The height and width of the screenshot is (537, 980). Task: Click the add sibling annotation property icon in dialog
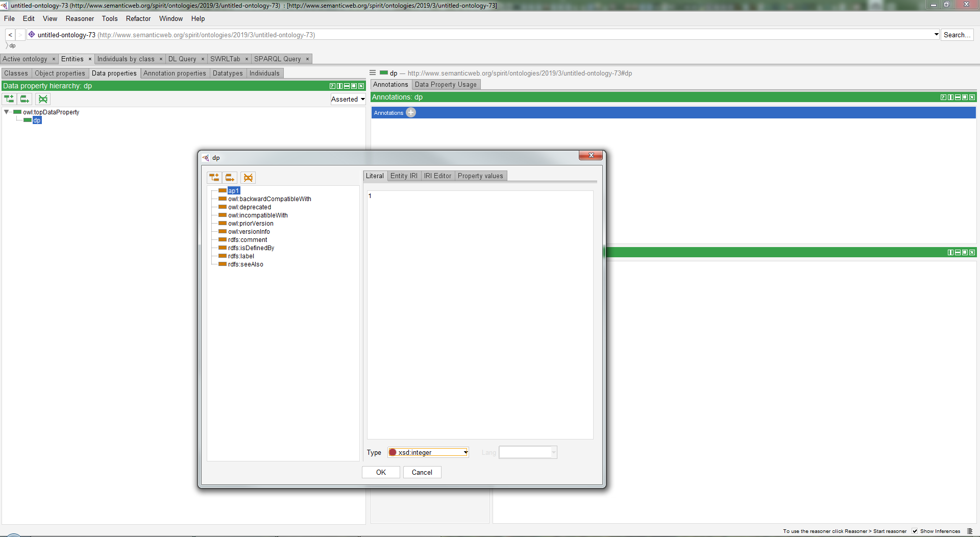pos(230,177)
